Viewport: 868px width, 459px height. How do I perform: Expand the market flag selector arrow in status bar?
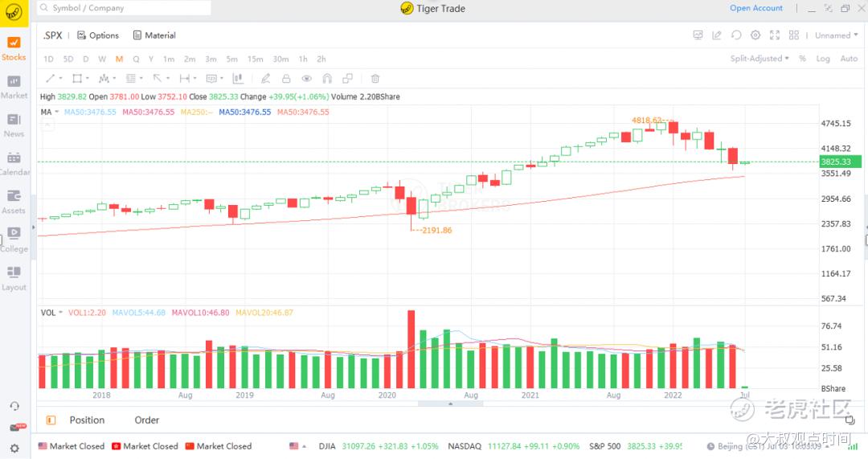(x=304, y=446)
